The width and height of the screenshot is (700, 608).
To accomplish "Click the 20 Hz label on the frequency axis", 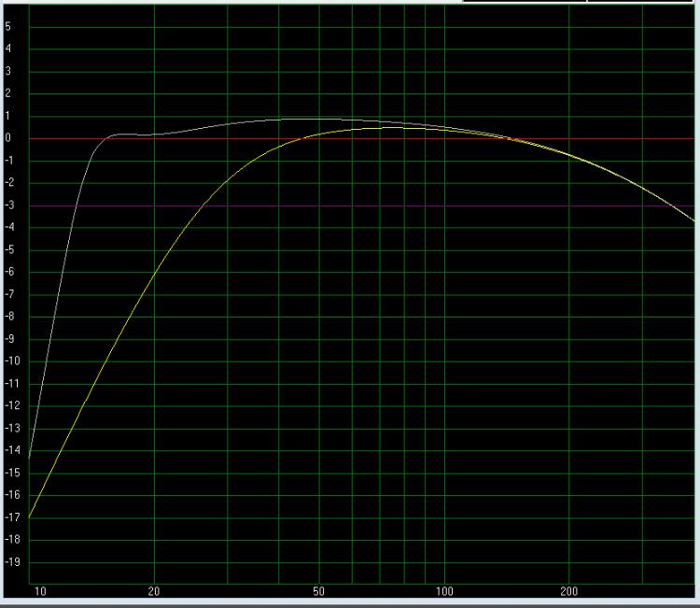I will [x=154, y=591].
